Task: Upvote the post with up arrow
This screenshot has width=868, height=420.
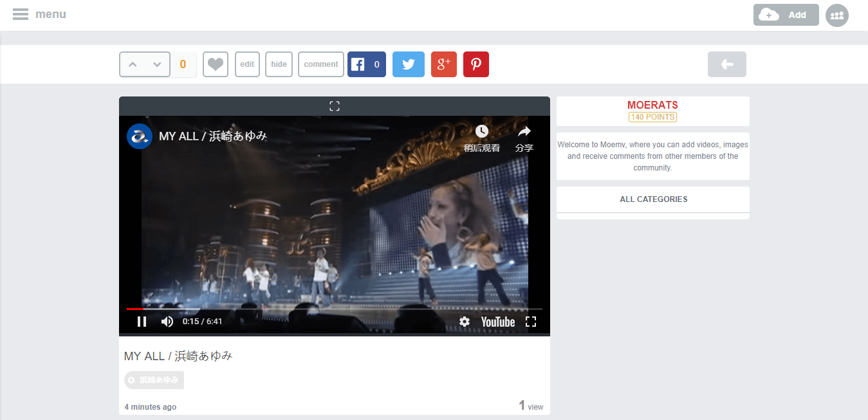Action: [133, 64]
